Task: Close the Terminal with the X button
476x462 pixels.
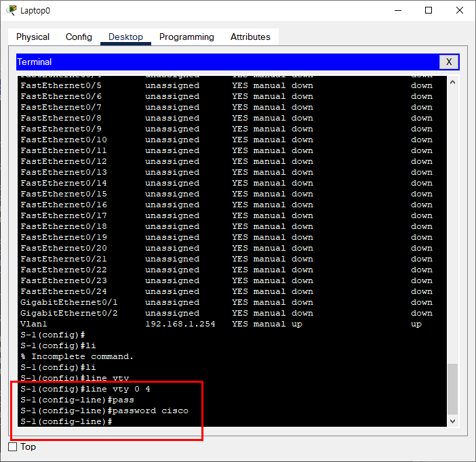Action: [449, 62]
